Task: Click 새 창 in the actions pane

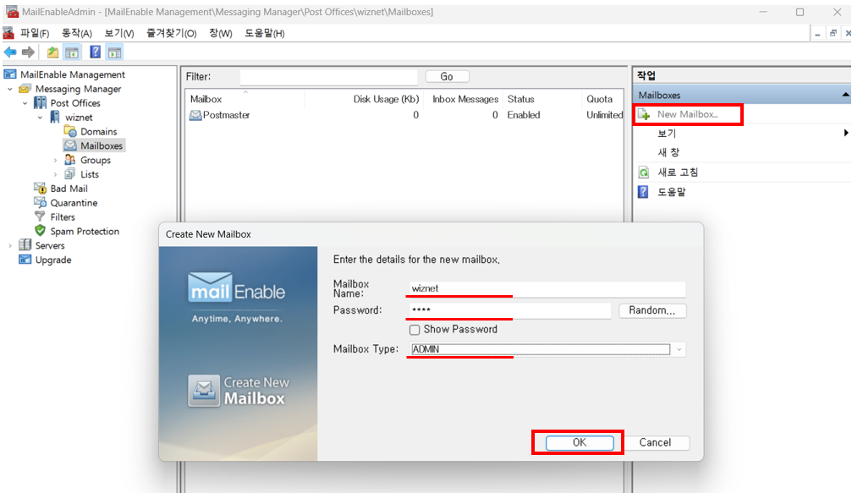Action: point(668,152)
